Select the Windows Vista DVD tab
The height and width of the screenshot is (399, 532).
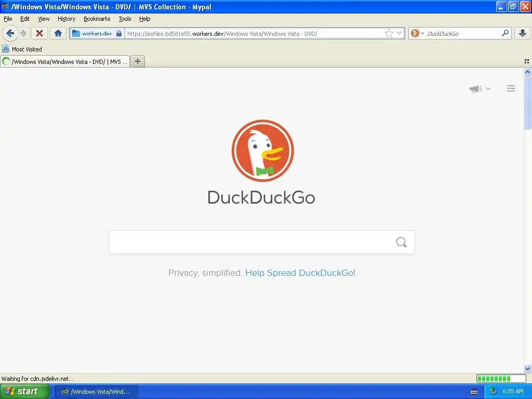tap(65, 61)
